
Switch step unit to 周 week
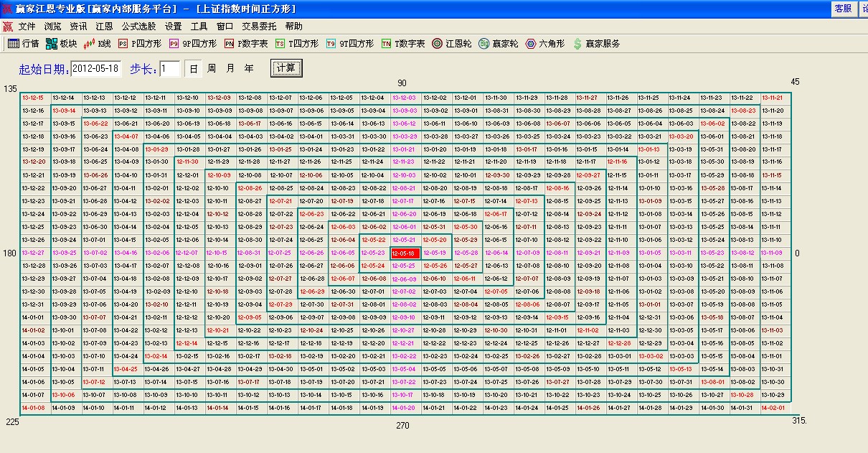coord(212,69)
